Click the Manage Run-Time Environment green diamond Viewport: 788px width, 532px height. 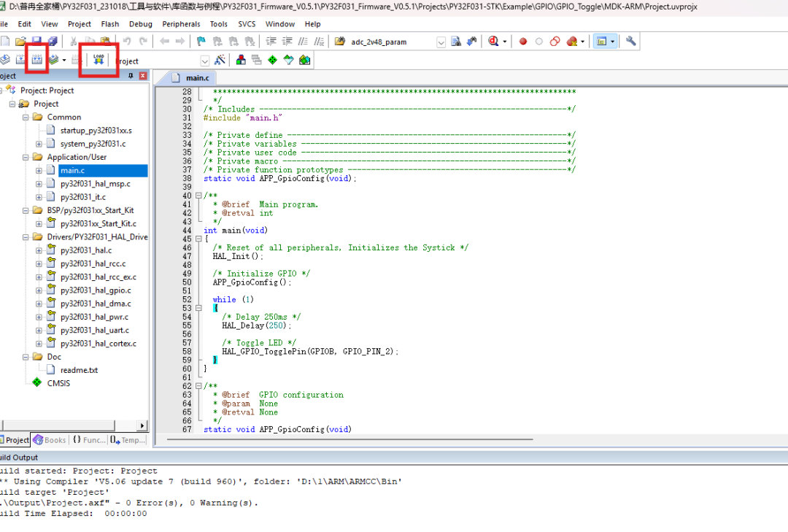[x=272, y=60]
